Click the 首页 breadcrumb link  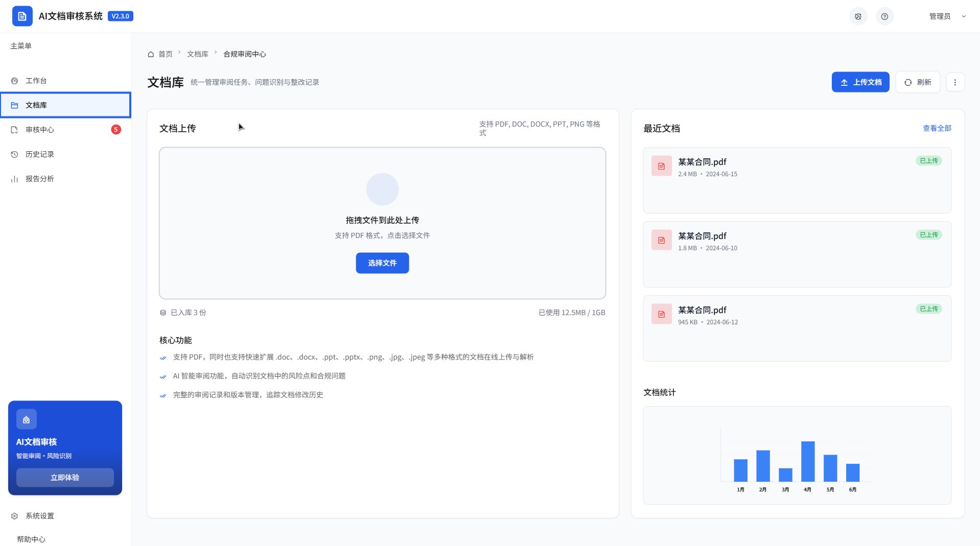166,54
